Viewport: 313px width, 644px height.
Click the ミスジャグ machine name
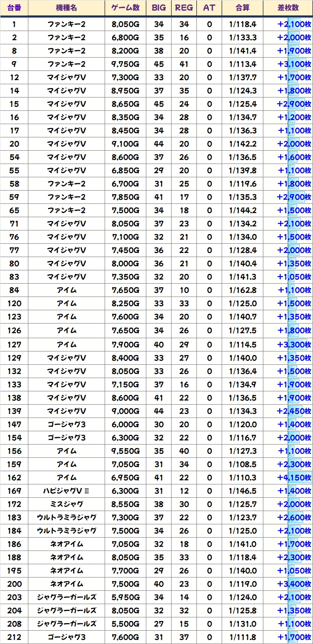[x=66, y=504]
